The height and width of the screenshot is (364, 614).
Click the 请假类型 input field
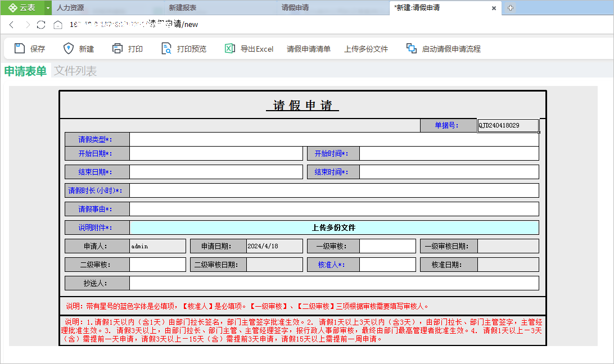point(334,139)
